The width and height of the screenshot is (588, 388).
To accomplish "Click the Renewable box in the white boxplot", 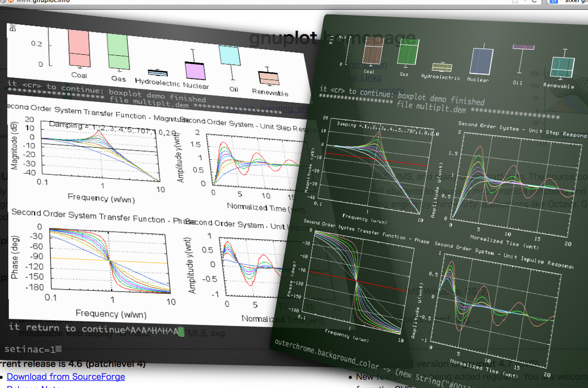I will [x=269, y=78].
